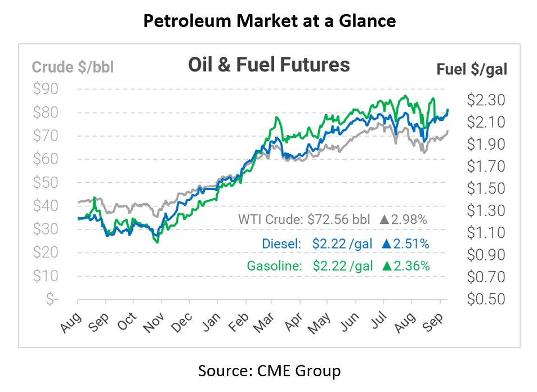This screenshot has width=537, height=392.
Task: Open the Source: CME Group caption
Action: (269, 371)
